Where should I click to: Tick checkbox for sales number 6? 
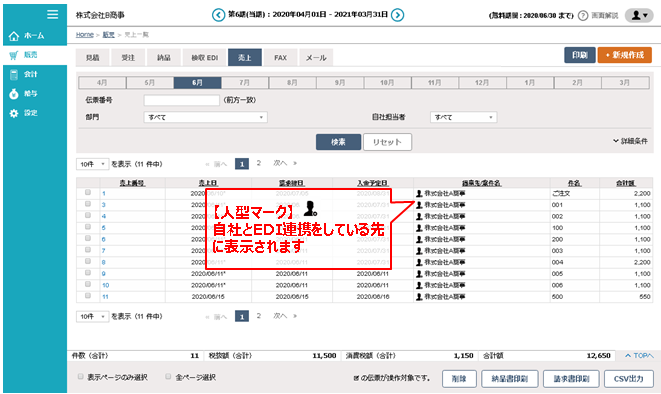[88, 238]
